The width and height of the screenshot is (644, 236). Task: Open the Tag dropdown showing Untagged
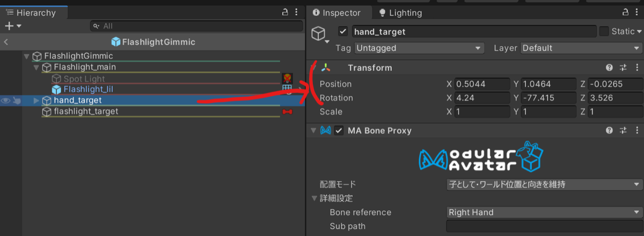(x=419, y=48)
